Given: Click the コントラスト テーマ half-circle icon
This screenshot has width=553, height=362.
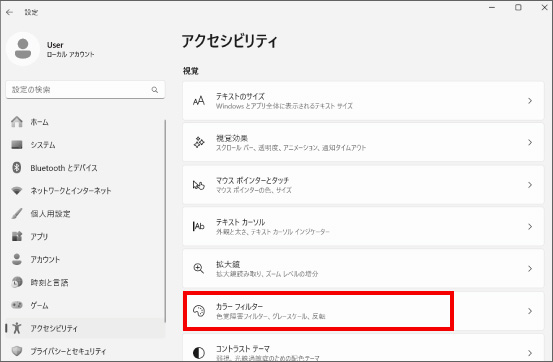Looking at the screenshot, I should coord(199,352).
